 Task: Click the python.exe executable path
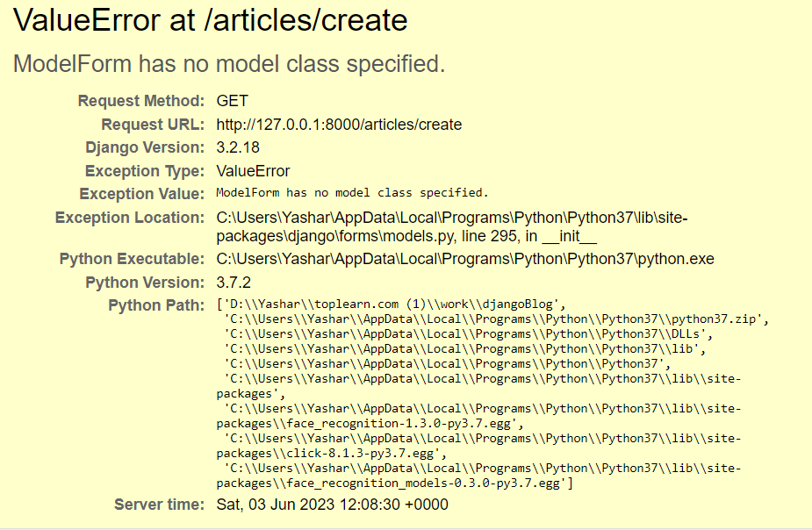pyautogui.click(x=465, y=259)
